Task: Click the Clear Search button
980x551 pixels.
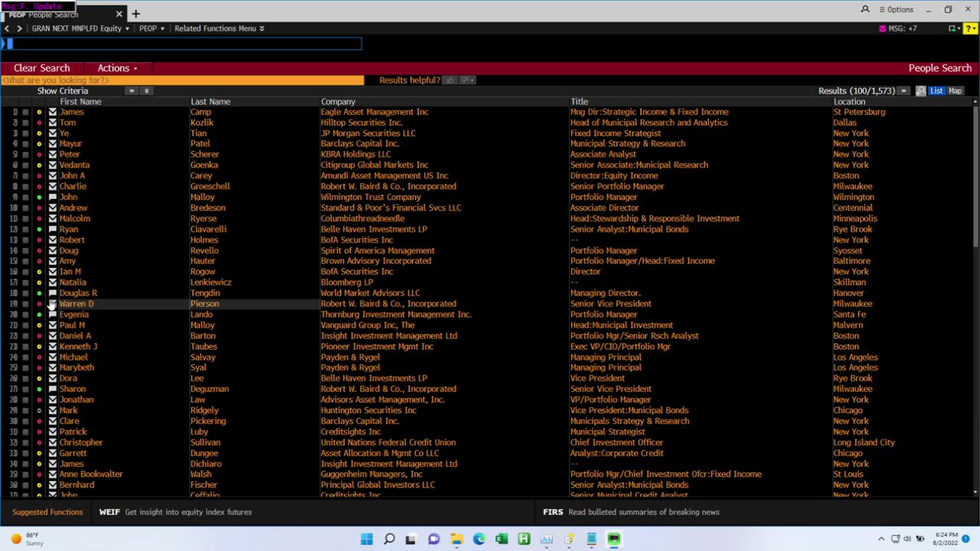Action: point(41,68)
